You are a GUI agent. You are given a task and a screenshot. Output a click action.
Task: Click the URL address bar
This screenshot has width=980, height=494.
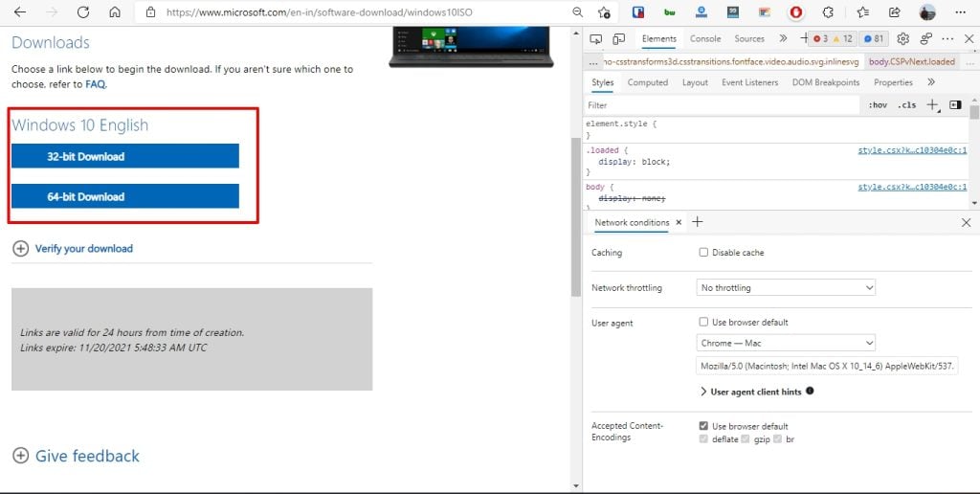pyautogui.click(x=319, y=11)
